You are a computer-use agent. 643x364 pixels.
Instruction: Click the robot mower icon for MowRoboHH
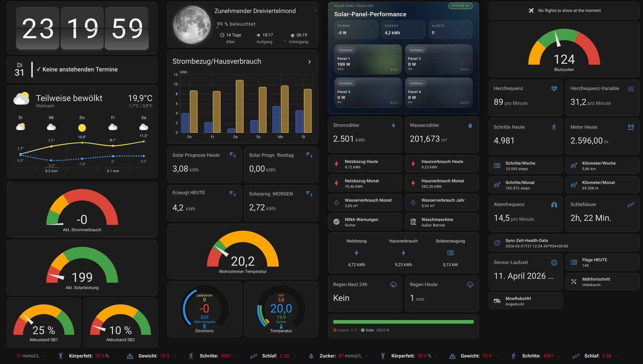click(497, 301)
